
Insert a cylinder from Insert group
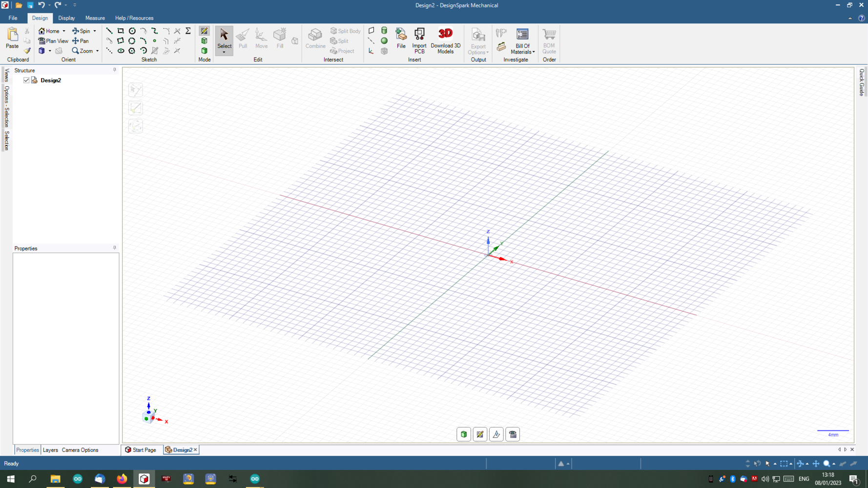click(384, 31)
